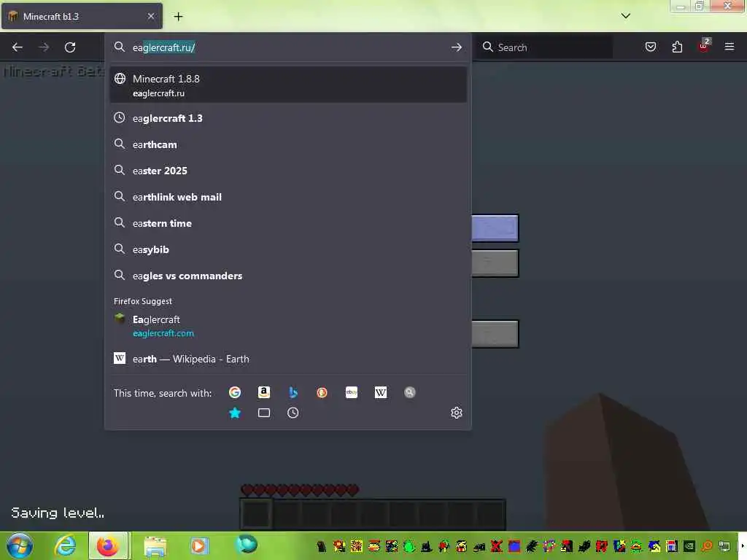
Task: Search this time with Google
Action: point(234,392)
